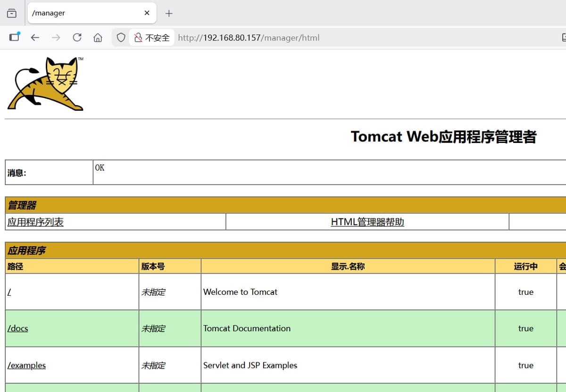Click the Tomcat Documentation cell
Viewport: 566px width, 392px height.
coord(348,328)
